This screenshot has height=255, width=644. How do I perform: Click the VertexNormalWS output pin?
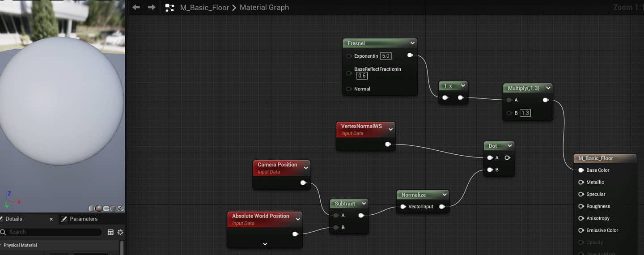pyautogui.click(x=388, y=144)
